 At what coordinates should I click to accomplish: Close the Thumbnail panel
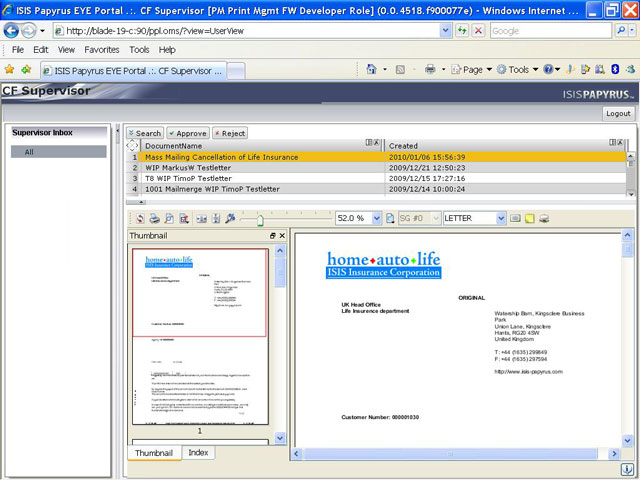pos(282,235)
